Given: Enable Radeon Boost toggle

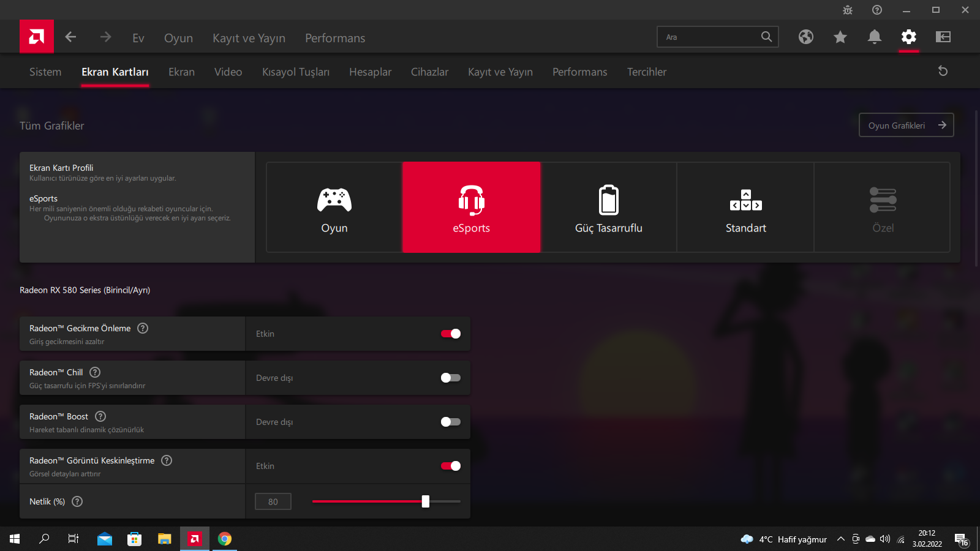Looking at the screenshot, I should (451, 422).
